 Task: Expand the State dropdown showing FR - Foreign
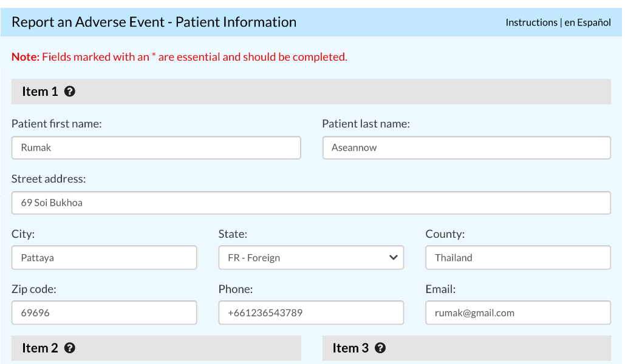click(x=311, y=258)
